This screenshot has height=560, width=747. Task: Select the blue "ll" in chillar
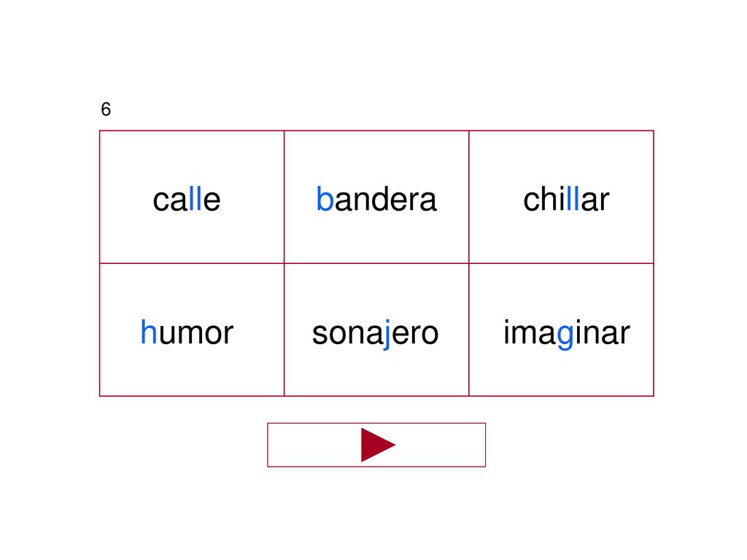[573, 198]
